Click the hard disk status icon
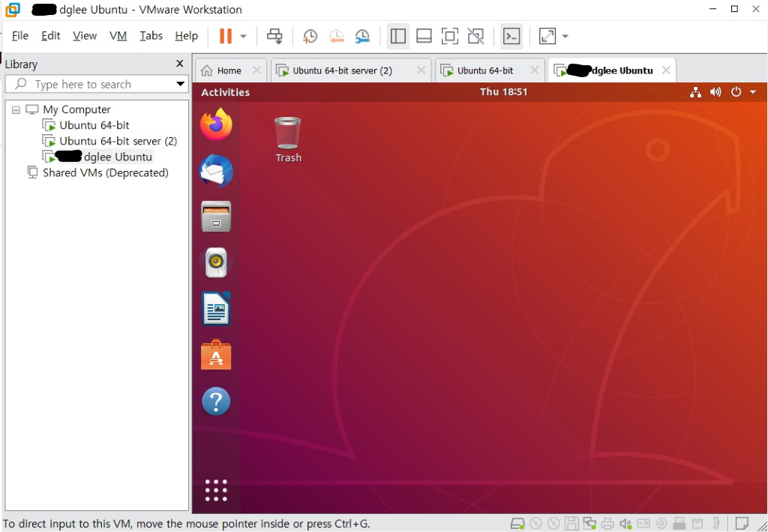The width and height of the screenshot is (768, 532). point(517,524)
